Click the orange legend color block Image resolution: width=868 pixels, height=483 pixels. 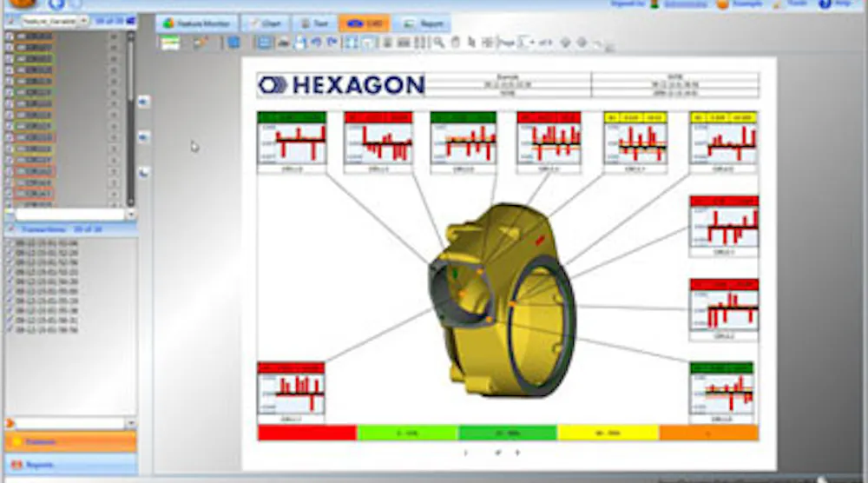tap(708, 433)
